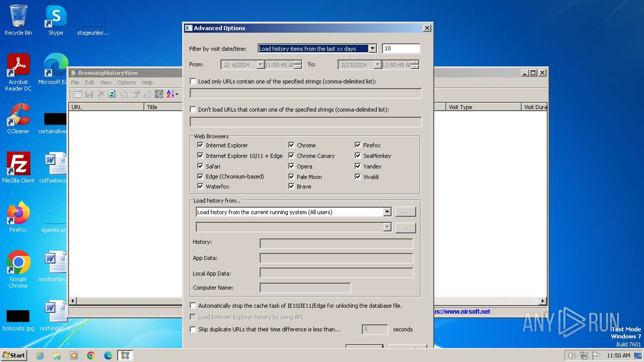644x362 pixels.
Task: Click the URL column header
Action: click(x=107, y=107)
